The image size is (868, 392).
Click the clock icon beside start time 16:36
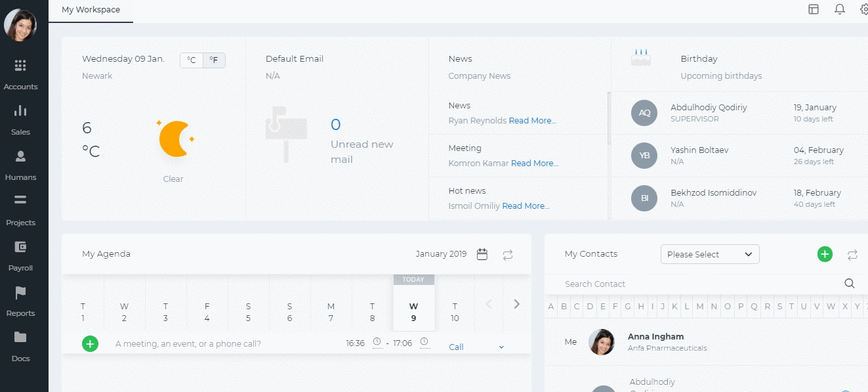click(377, 341)
